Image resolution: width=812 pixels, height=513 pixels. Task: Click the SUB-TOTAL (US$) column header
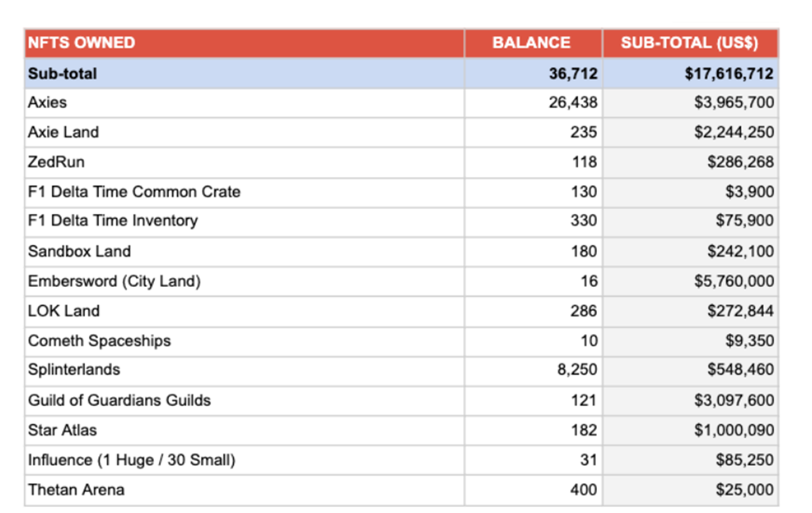point(690,43)
